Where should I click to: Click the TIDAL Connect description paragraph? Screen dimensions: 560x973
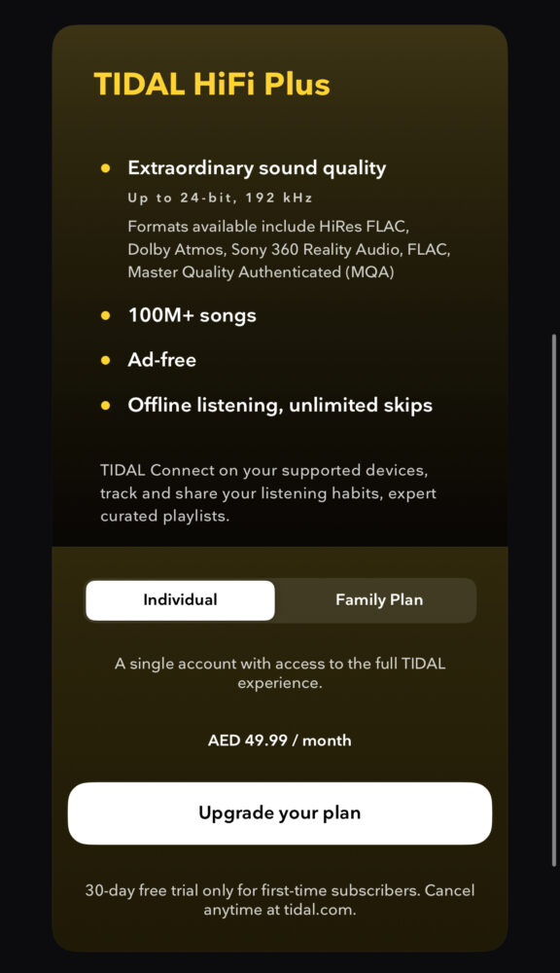[x=268, y=493]
